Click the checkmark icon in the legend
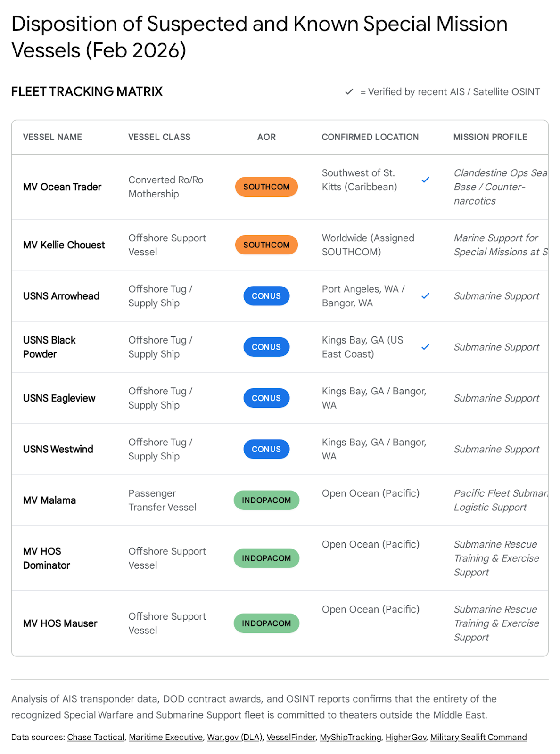This screenshot has width=560, height=754. point(349,92)
